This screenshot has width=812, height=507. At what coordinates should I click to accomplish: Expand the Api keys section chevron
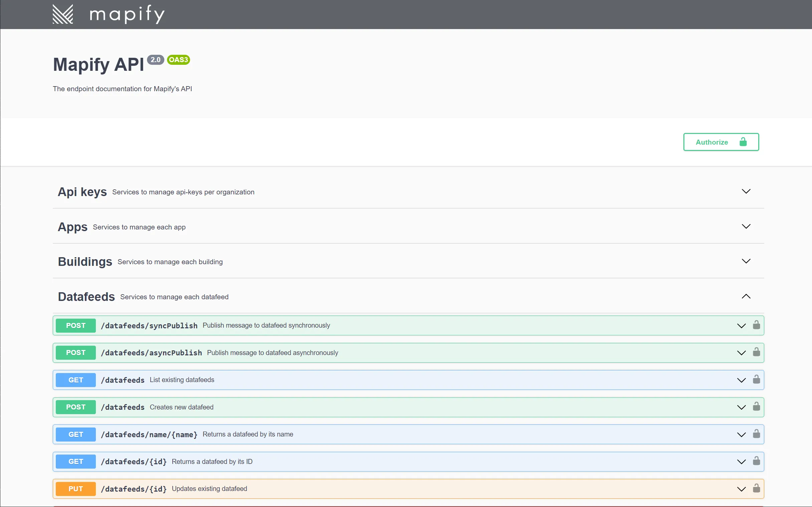coord(746,191)
